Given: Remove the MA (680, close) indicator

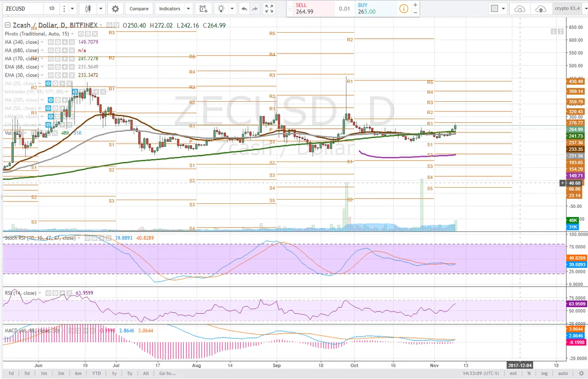Looking at the screenshot, I should (72, 50).
